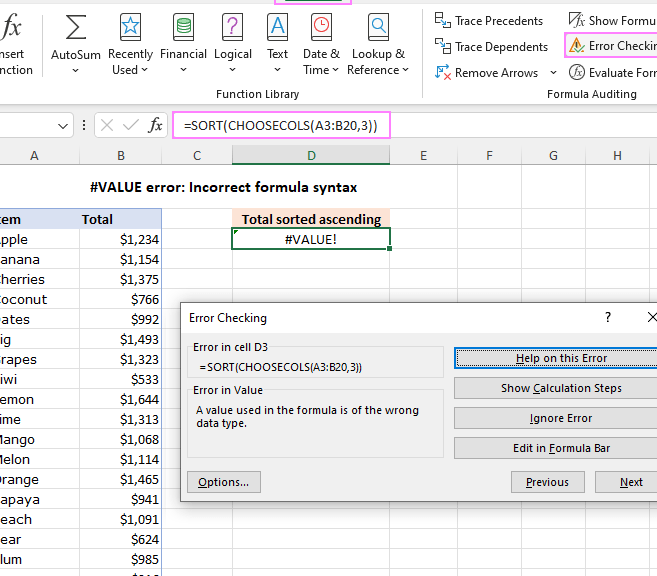
Task: Select the #VALUE! error cell
Action: (311, 239)
